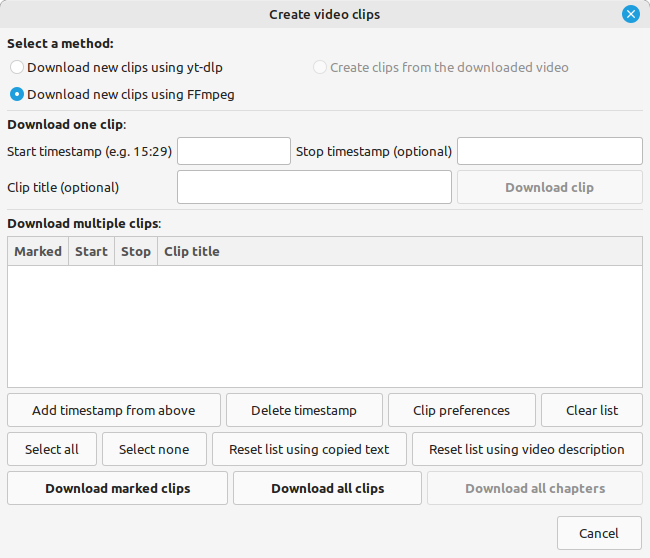Screen dimensions: 650x558
Task: Reset list using copied text
Action: click(309, 449)
